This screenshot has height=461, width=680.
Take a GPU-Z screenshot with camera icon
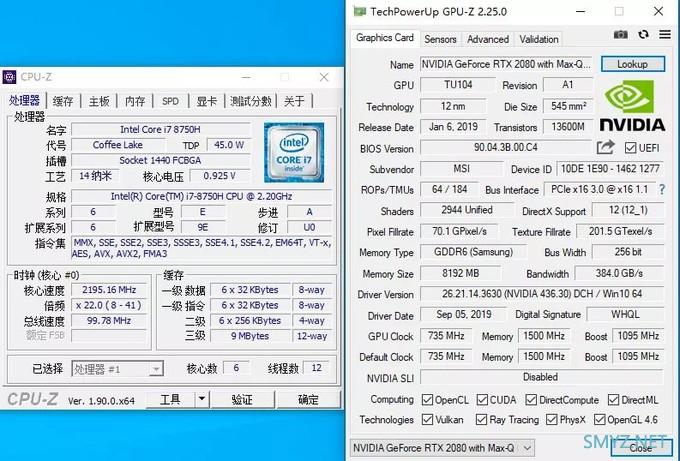coord(620,35)
